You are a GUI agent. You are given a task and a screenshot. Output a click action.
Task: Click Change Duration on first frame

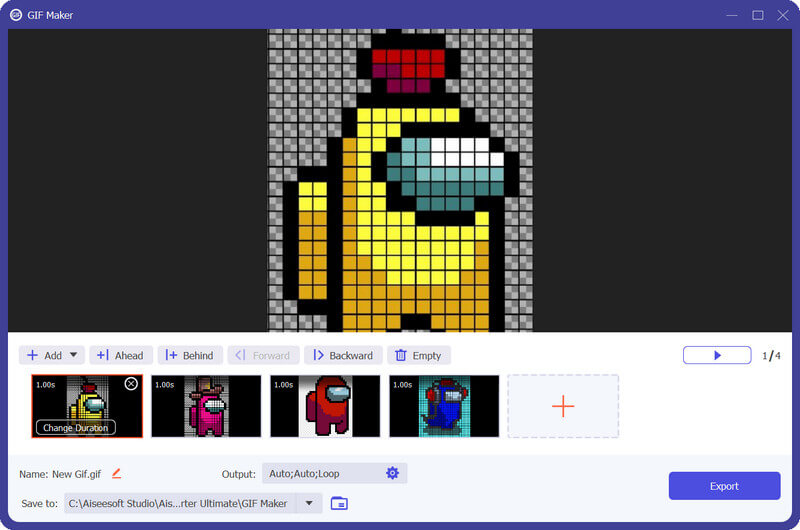point(76,427)
